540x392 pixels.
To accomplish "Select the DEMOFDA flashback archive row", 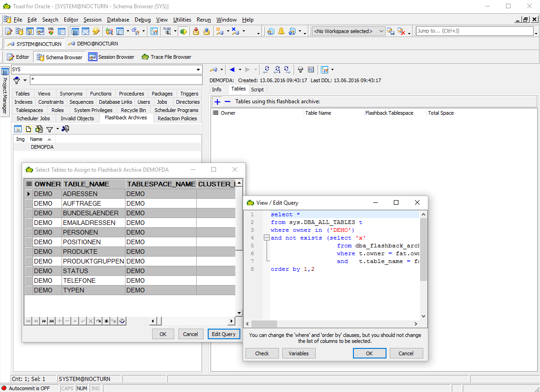I will coord(107,147).
